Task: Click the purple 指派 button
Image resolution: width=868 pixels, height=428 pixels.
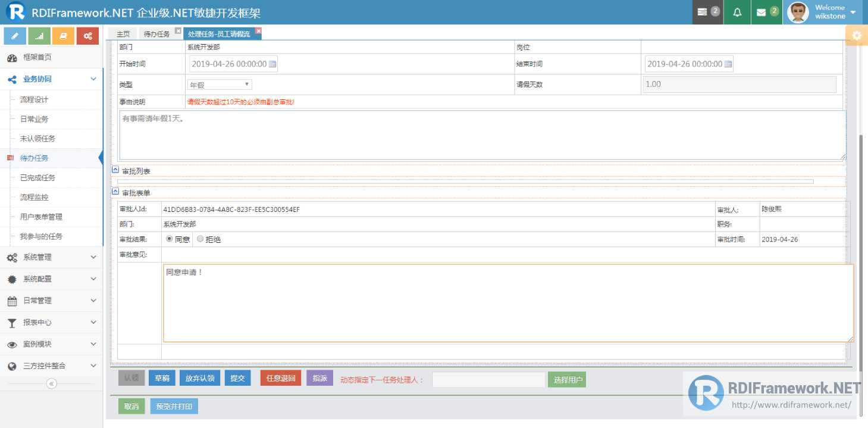Action: 319,378
